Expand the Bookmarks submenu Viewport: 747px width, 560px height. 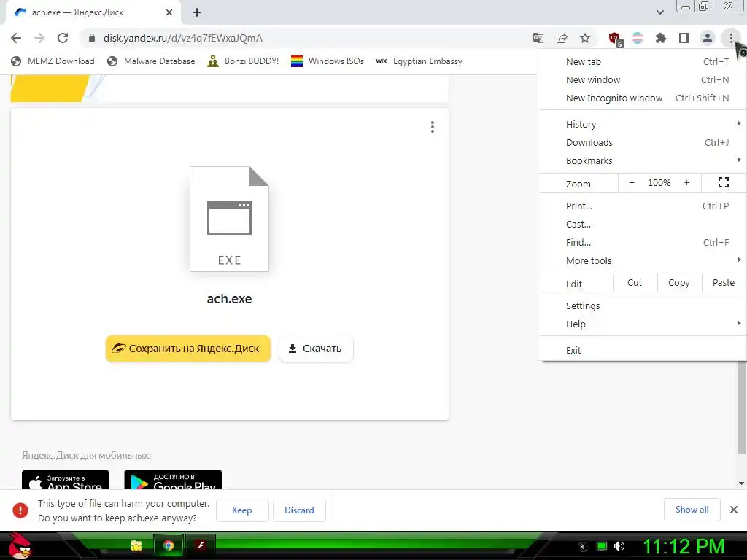642,160
